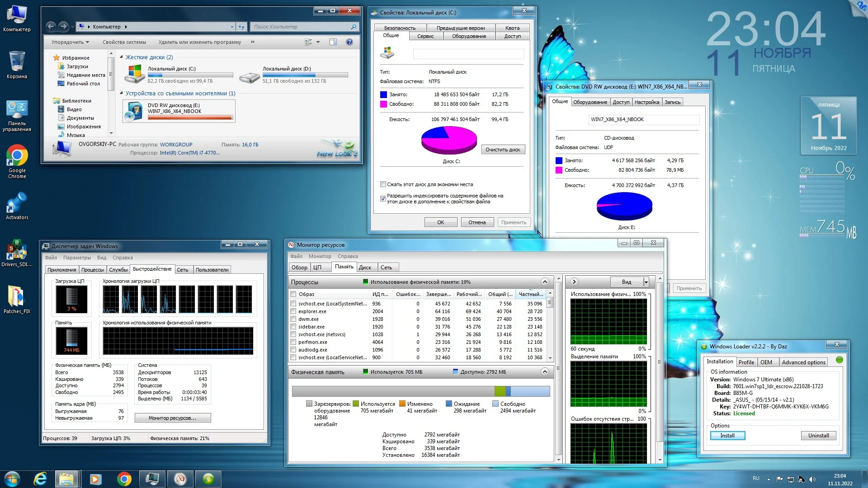Click the system tray volume icon
This screenshot has height=488, width=868.
tap(812, 479)
